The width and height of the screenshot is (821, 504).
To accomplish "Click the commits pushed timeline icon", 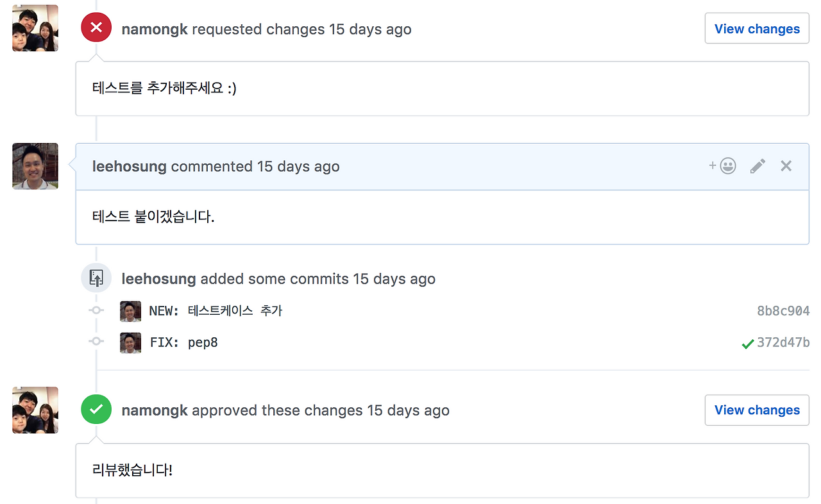I will pos(96,278).
